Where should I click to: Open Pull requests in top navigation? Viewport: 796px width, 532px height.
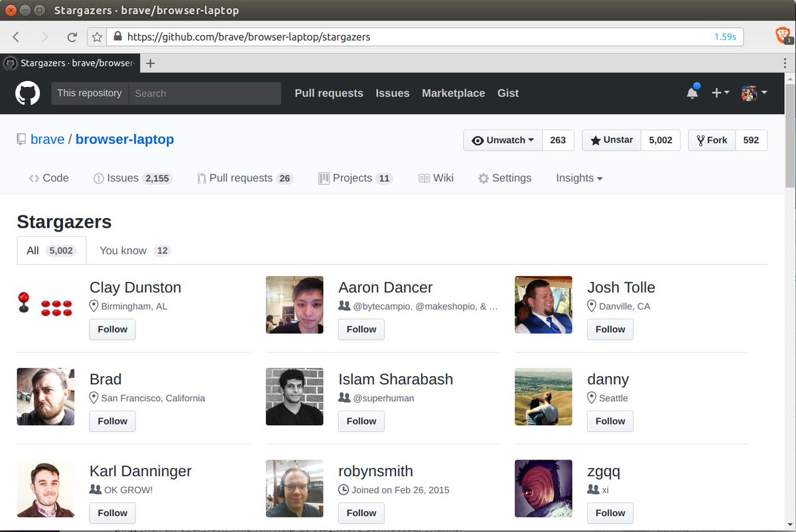329,94
